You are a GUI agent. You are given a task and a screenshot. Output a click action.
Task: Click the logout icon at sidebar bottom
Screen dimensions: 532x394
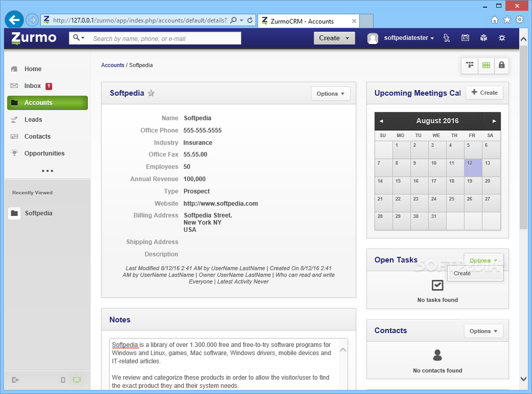[x=15, y=380]
